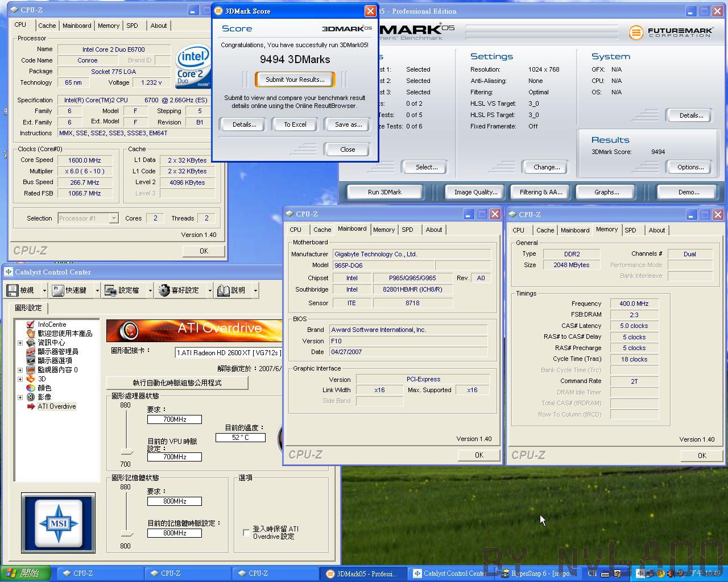Screen dimensions: 728x582
Task: Click the hand icon beside 歡迎您使用本產品
Action: [31, 334]
